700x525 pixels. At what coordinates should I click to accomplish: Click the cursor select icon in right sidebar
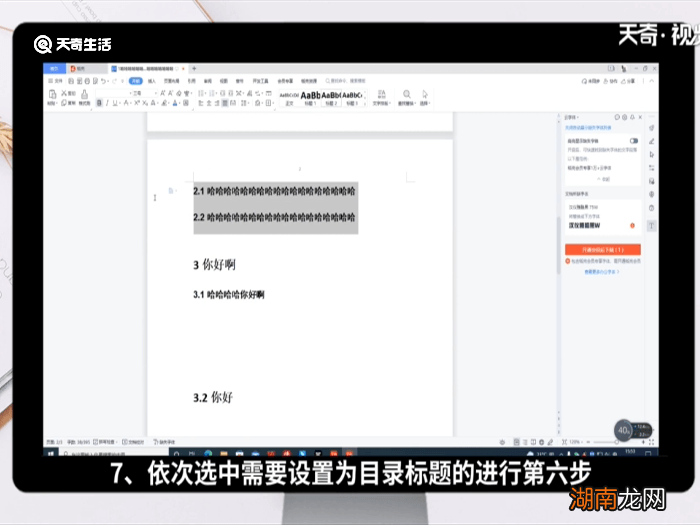[652, 154]
